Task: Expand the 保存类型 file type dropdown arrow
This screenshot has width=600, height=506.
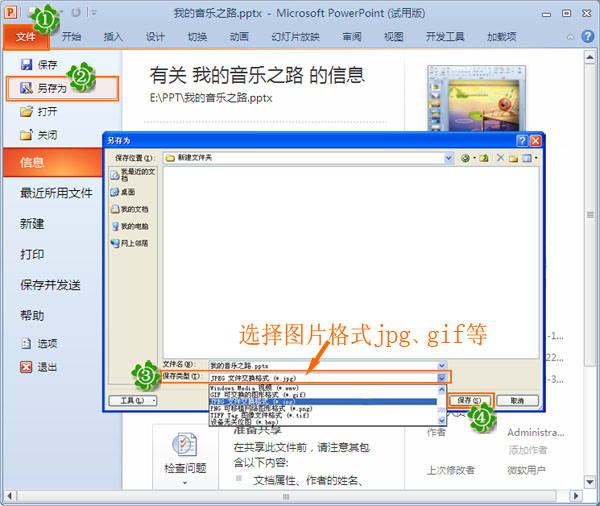Action: point(443,377)
